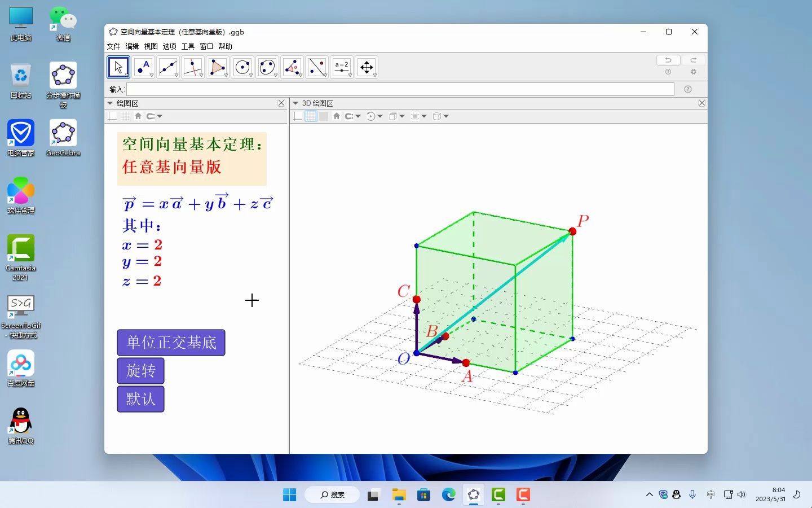The width and height of the screenshot is (812, 508).
Task: Show hidden system tray icons
Action: 650,494
